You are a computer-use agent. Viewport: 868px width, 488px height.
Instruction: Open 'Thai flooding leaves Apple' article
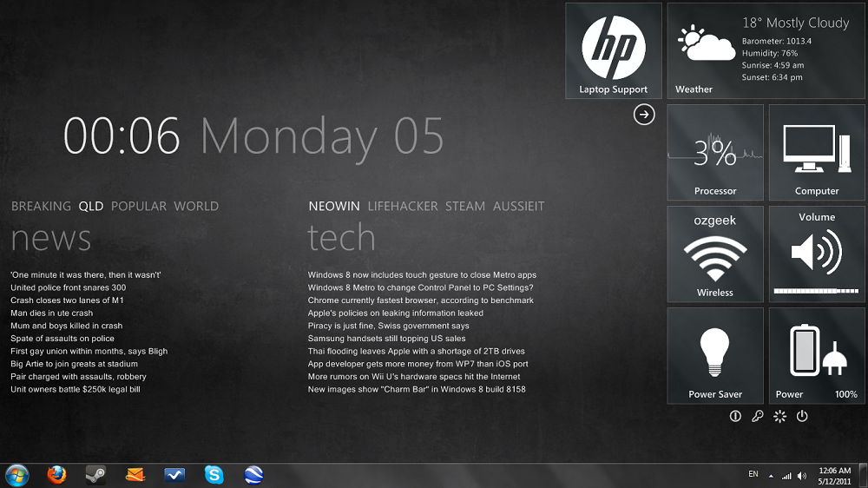pyautogui.click(x=417, y=351)
